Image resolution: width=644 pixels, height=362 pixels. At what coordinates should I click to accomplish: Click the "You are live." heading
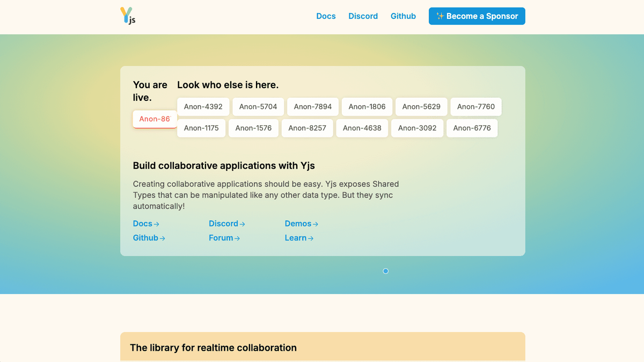150,91
